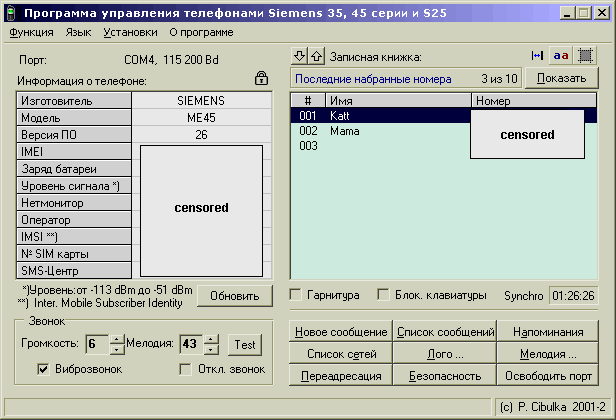Click the Нетмонитор row label
616x420 pixels.
coord(74,203)
